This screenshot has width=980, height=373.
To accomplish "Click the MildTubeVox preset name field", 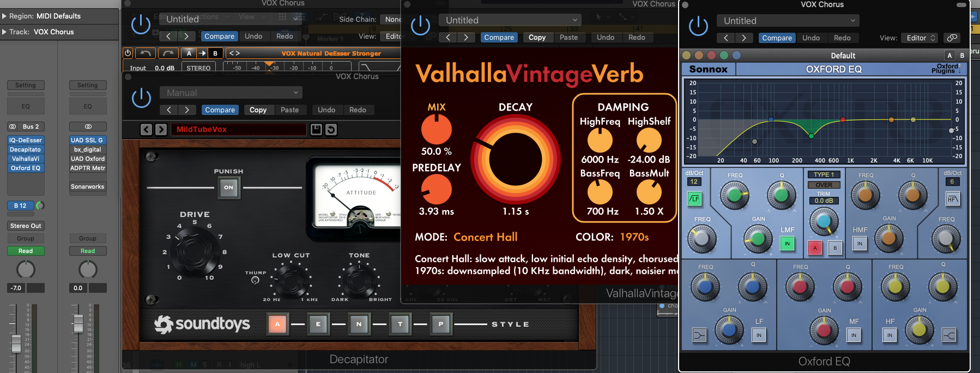I will click(239, 129).
